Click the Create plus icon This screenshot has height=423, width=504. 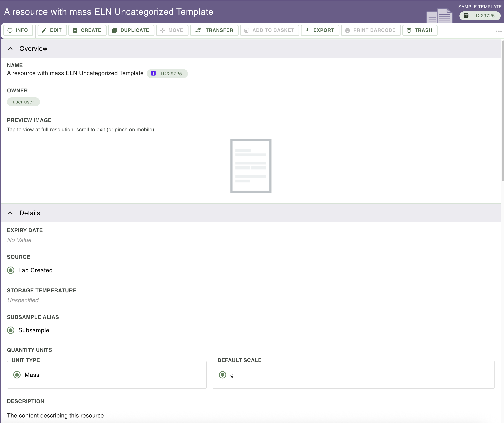[75, 30]
